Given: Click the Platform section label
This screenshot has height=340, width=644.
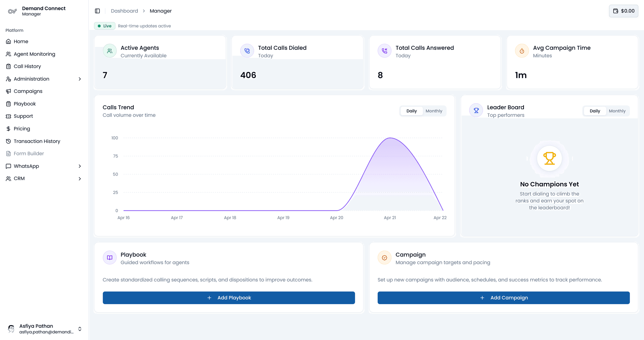Looking at the screenshot, I should (x=14, y=31).
